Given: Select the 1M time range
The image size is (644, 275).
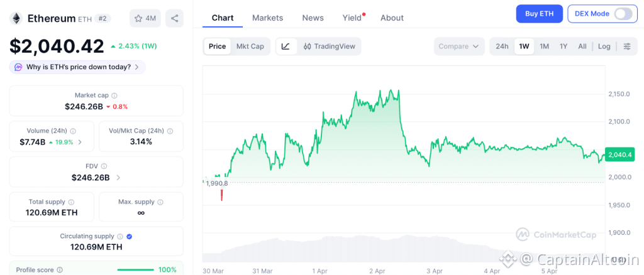Looking at the screenshot, I should click(x=544, y=46).
